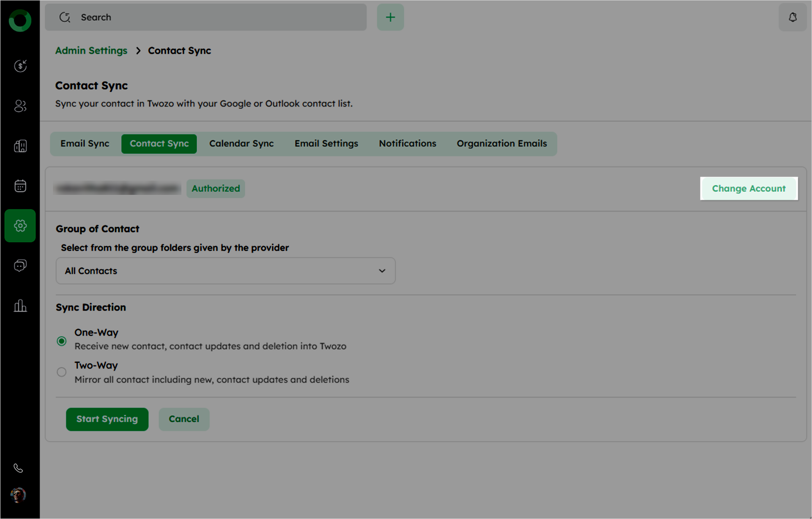Click into the Search field
Screen dimensions: 812x519
tap(216, 17)
